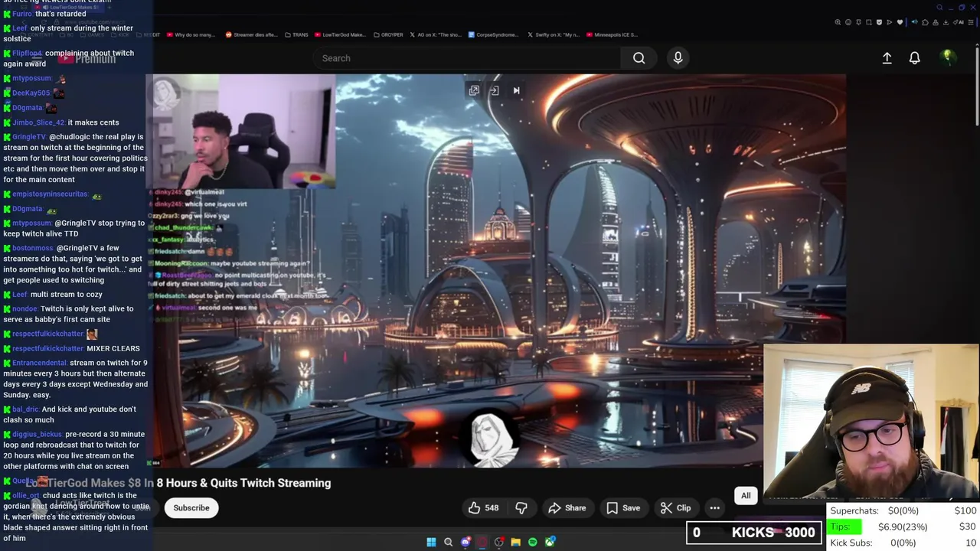This screenshot has height=551, width=980.
Task: Click the expand miniplayer icon over video
Action: click(x=474, y=90)
